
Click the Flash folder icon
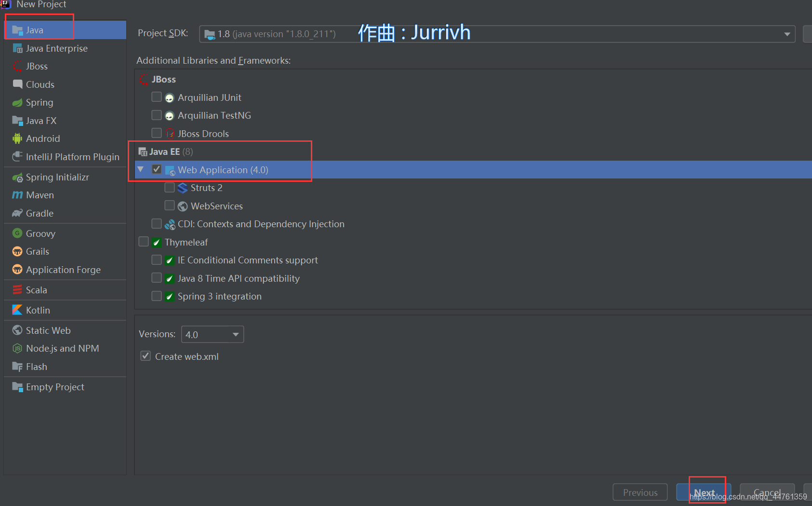(x=17, y=367)
